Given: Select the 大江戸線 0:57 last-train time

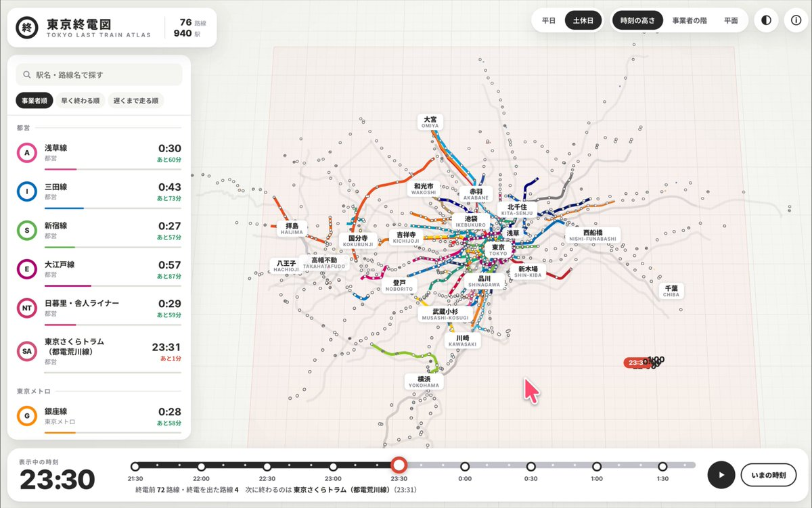Looking at the screenshot, I should coord(170,264).
